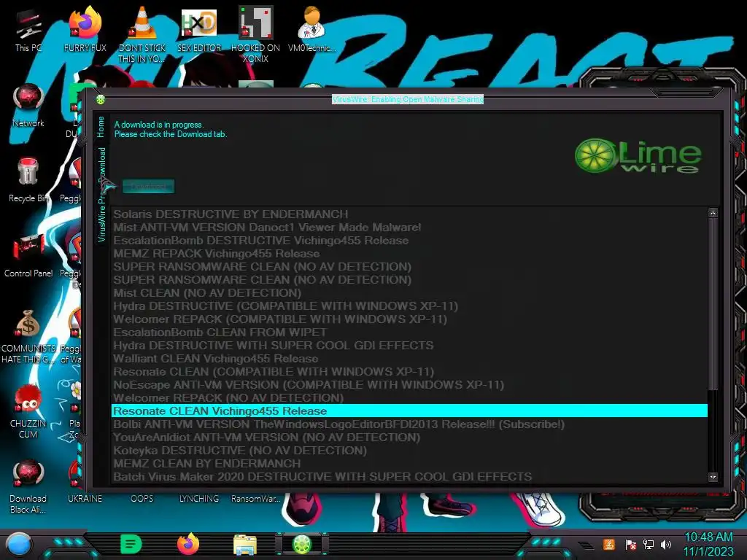Click the network tray icon
The height and width of the screenshot is (560, 747).
[649, 544]
